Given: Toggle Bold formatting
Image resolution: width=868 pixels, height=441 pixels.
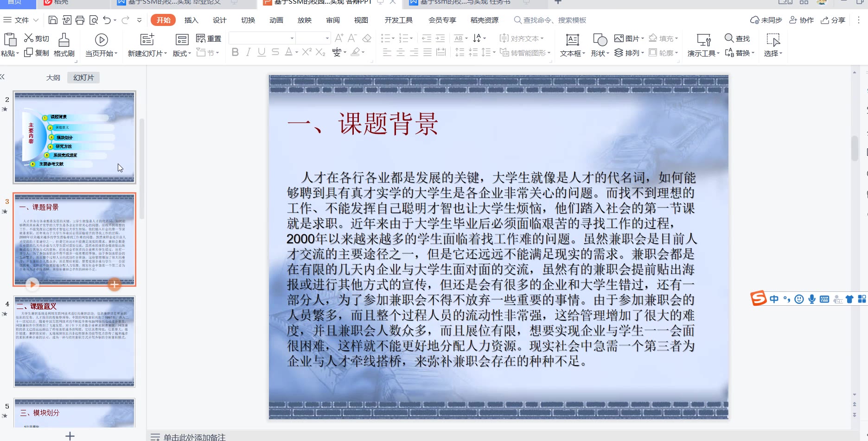Looking at the screenshot, I should click(x=235, y=52).
